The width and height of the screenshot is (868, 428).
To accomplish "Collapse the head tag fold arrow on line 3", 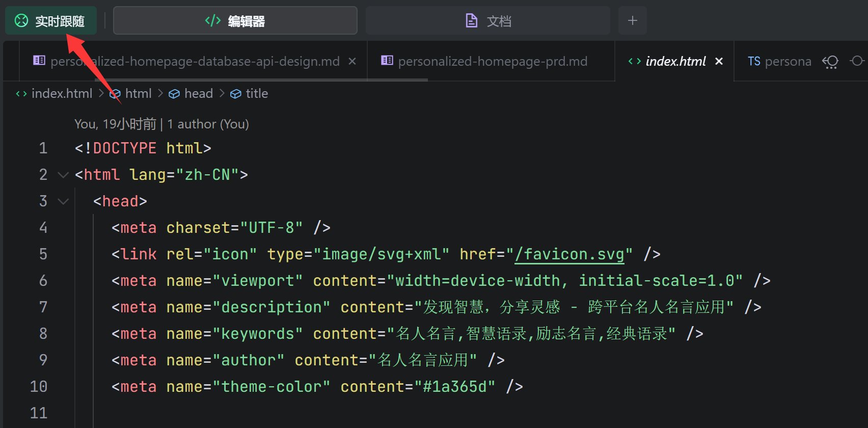I will (63, 202).
